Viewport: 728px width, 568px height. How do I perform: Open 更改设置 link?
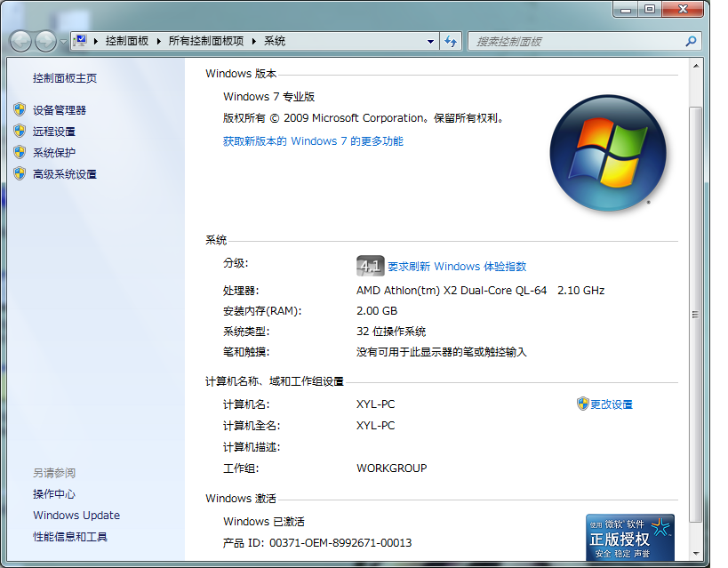[611, 404]
